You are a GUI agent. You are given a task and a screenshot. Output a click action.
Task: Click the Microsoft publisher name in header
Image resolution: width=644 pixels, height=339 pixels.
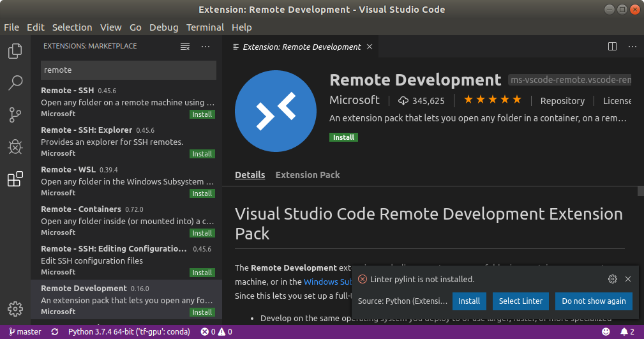(x=354, y=100)
